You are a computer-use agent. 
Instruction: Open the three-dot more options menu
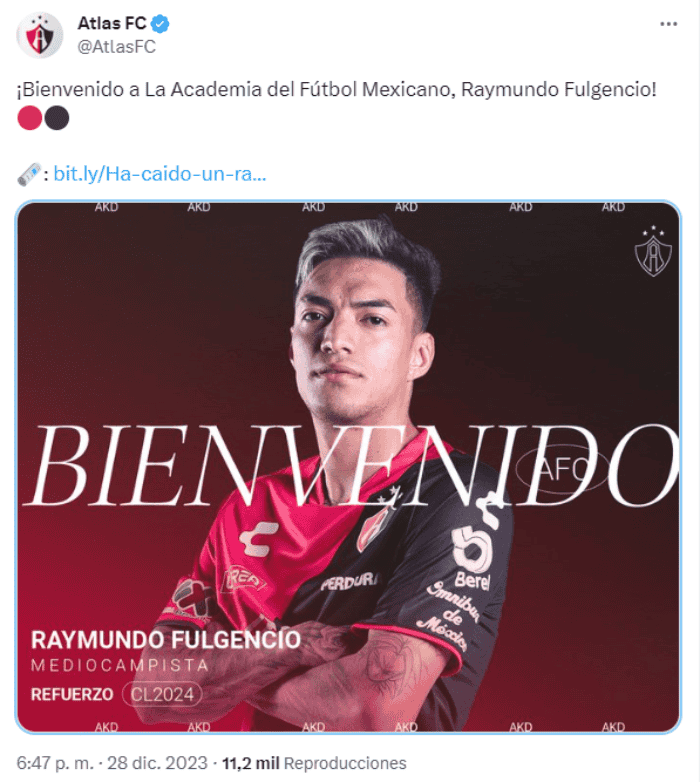668,24
